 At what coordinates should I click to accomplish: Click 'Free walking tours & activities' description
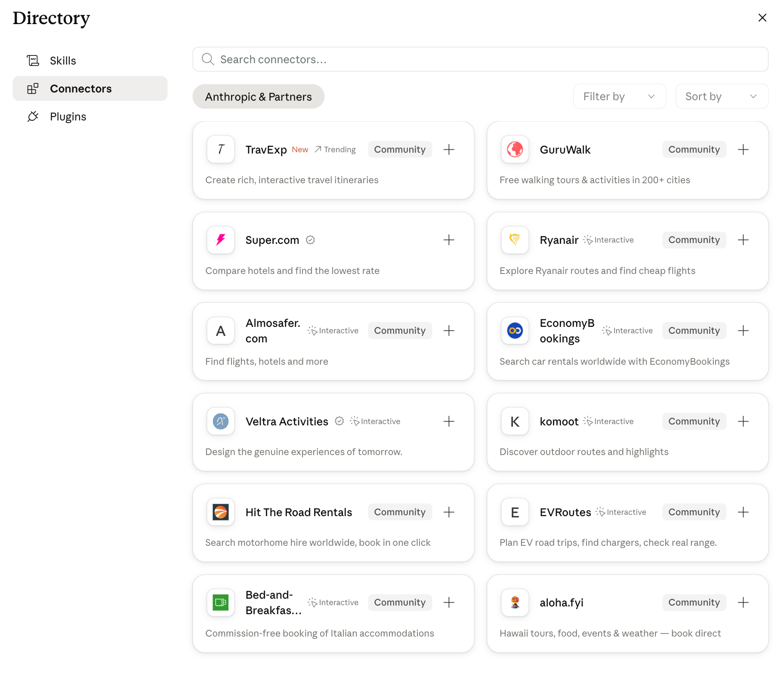595,180
